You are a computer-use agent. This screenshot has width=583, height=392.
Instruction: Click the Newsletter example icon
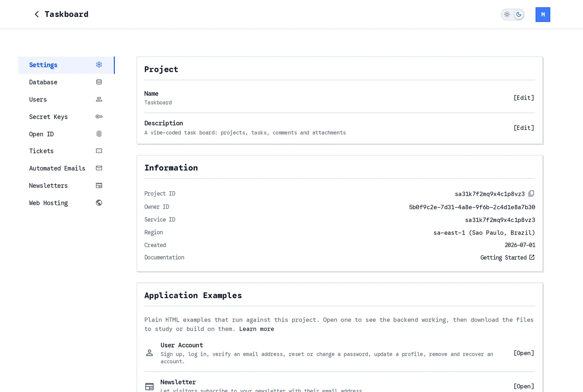tap(149, 387)
